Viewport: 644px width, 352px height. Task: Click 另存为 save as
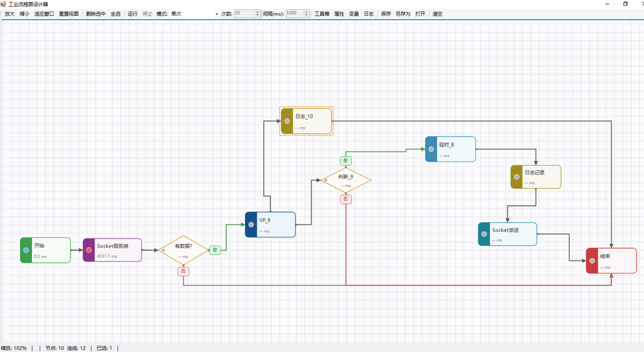(x=403, y=14)
